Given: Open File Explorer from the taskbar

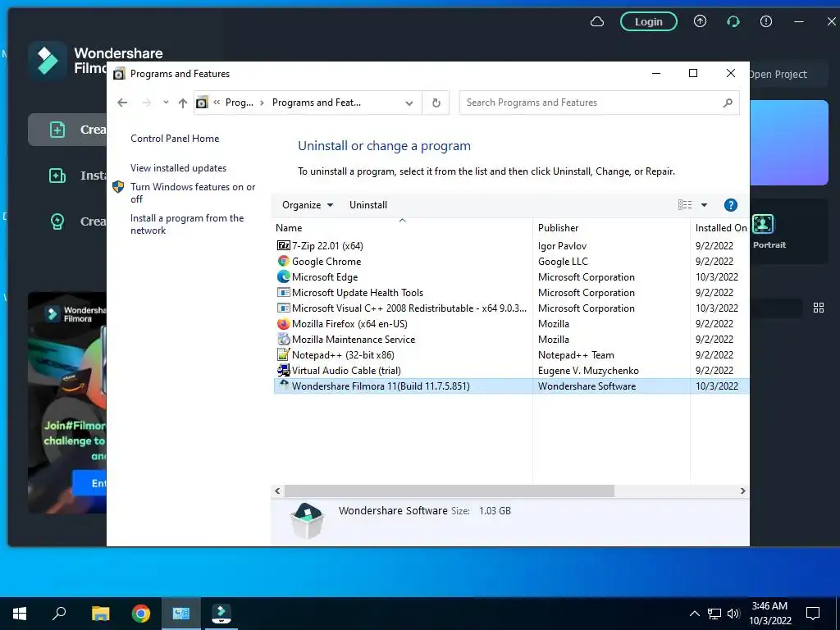Looking at the screenshot, I should point(100,614).
